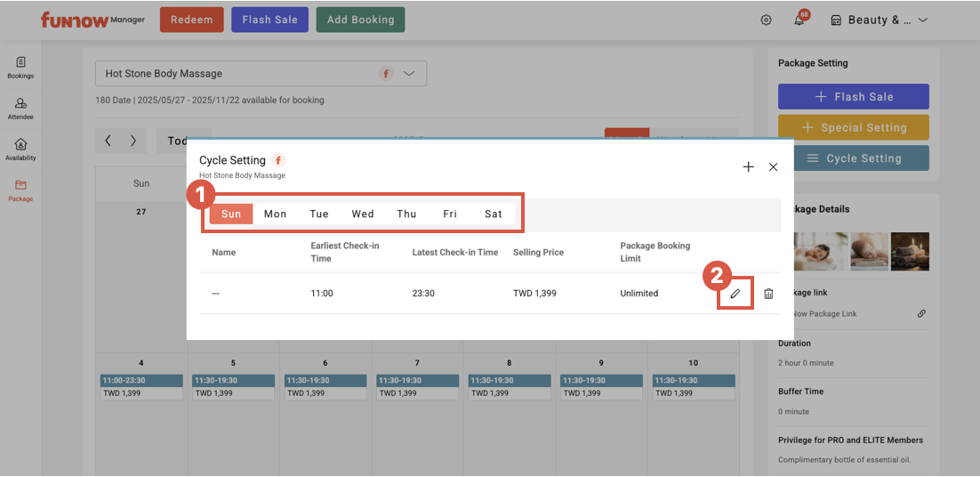980x477 pixels.
Task: Click the Redeem button
Action: pyautogui.click(x=191, y=20)
